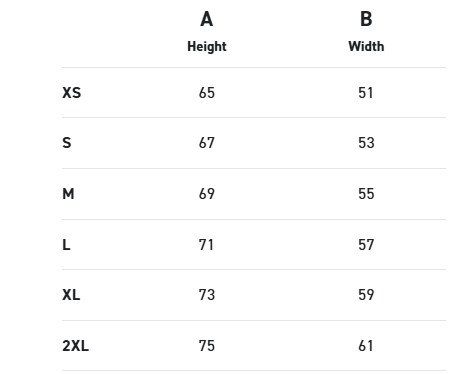
Task: Click the 2XL size row label
Action: point(75,346)
